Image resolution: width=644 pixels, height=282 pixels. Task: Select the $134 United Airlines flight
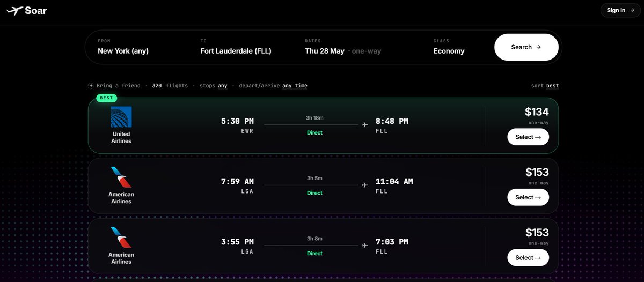click(x=528, y=137)
